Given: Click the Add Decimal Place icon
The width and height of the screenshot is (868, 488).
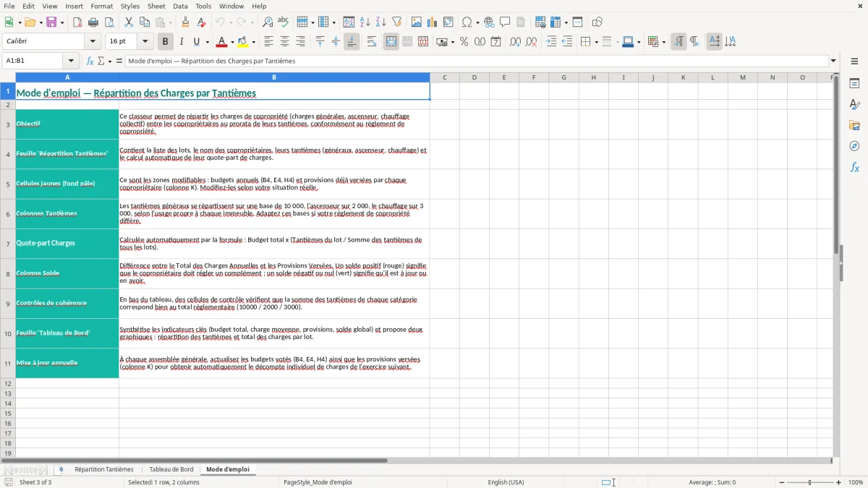Looking at the screenshot, I should (x=515, y=42).
